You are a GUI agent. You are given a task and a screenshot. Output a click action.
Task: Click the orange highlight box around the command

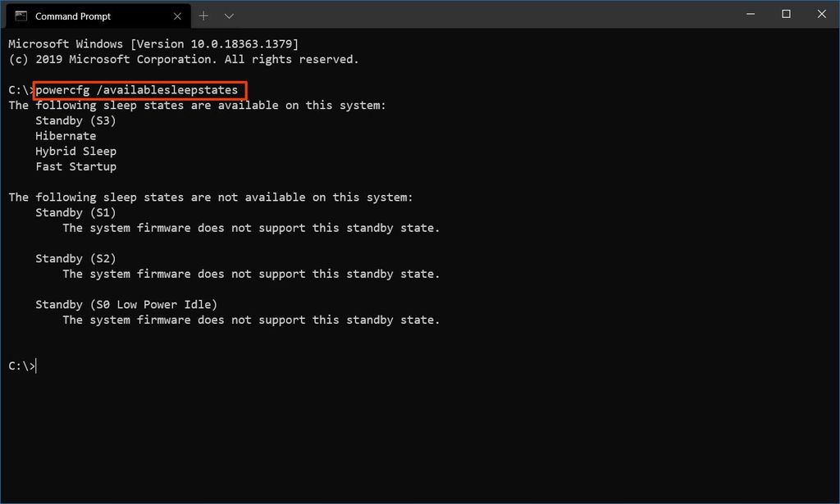pyautogui.click(x=139, y=90)
